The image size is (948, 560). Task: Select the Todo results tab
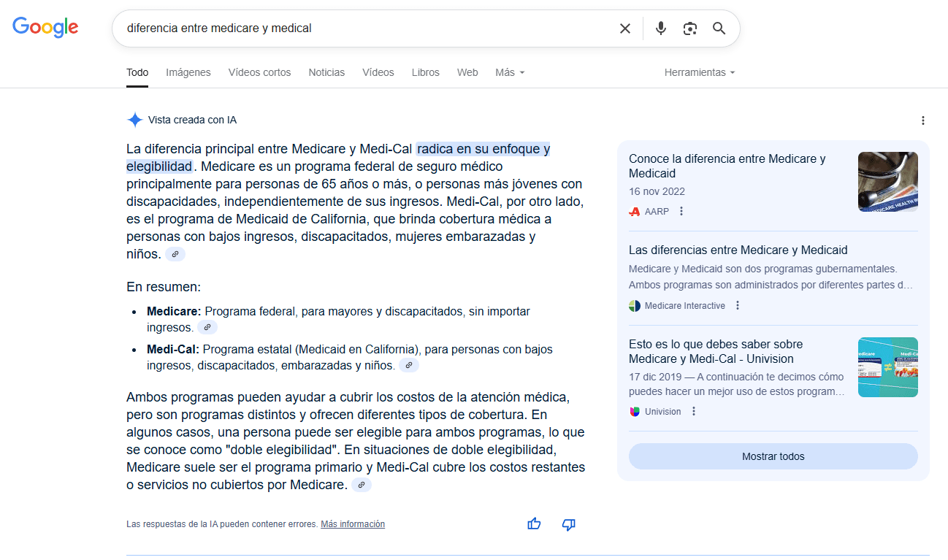pyautogui.click(x=137, y=72)
